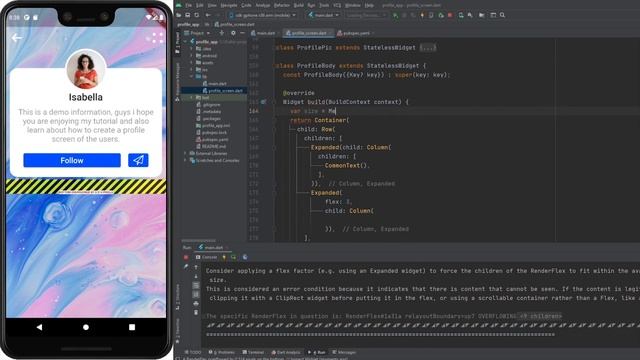Open the View menu
The width and height of the screenshot is (640, 360).
[212, 5]
